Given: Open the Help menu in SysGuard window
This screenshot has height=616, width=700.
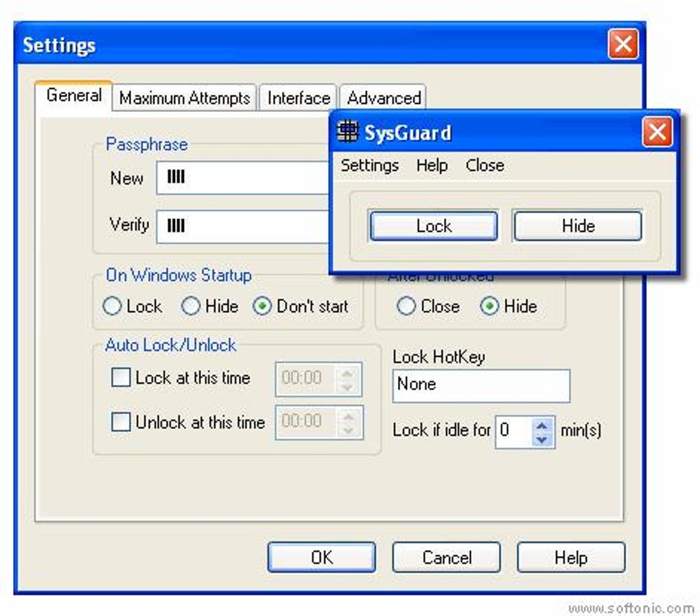Looking at the screenshot, I should pyautogui.click(x=432, y=165).
